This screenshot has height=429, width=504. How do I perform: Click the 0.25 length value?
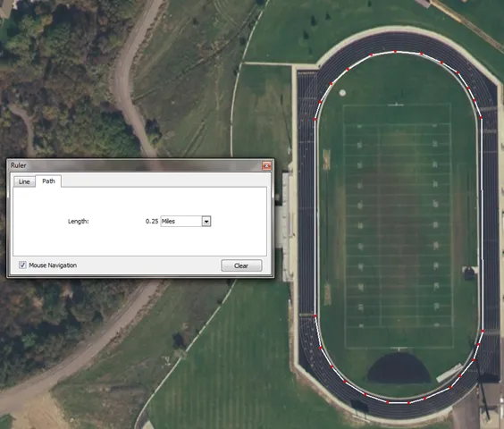coord(152,222)
